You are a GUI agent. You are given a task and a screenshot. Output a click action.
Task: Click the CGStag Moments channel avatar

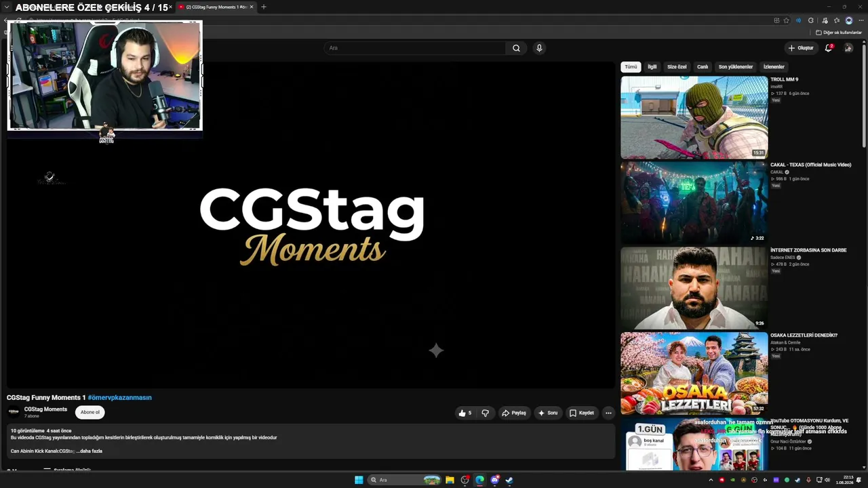tap(14, 412)
